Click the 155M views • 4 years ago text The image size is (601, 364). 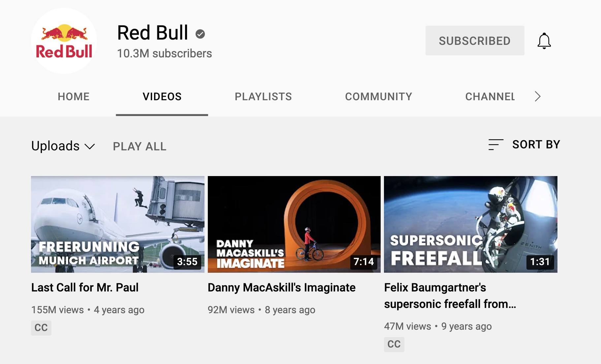coord(88,310)
